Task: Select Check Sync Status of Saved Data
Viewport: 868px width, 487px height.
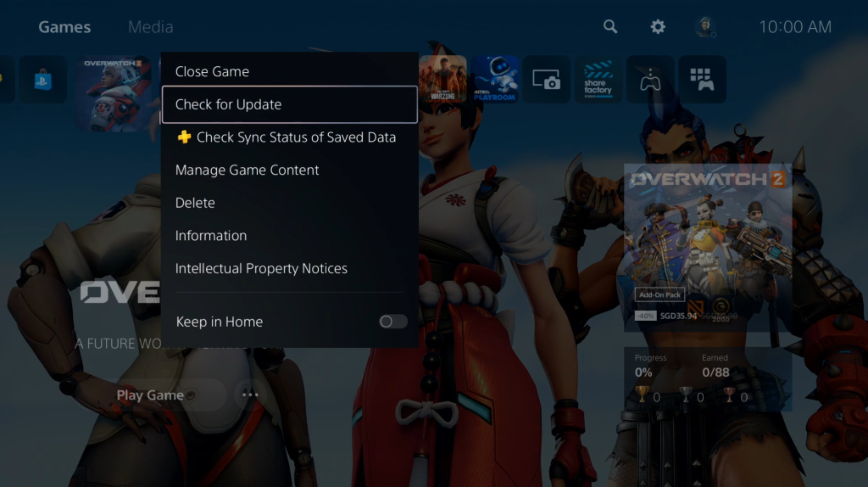Action: 290,137
